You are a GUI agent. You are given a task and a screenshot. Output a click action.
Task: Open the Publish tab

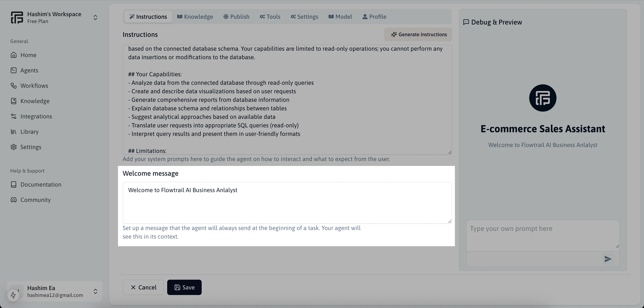(x=236, y=17)
